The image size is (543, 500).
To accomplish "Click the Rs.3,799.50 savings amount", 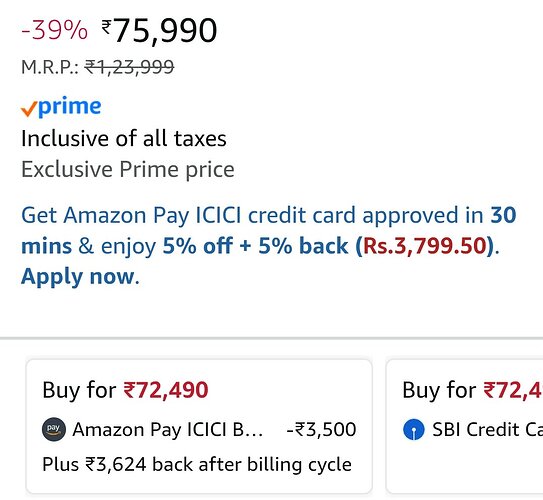I will 425,245.
